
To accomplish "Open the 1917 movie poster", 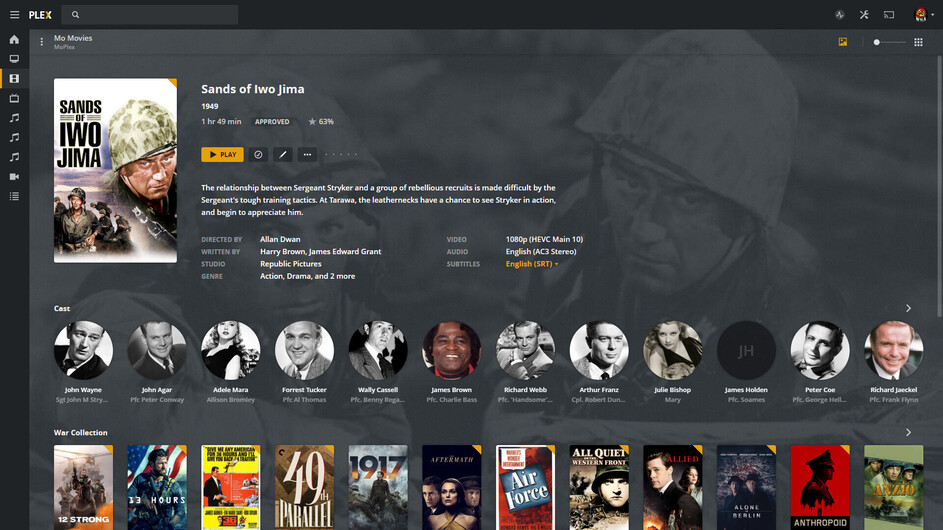I will pos(378,487).
